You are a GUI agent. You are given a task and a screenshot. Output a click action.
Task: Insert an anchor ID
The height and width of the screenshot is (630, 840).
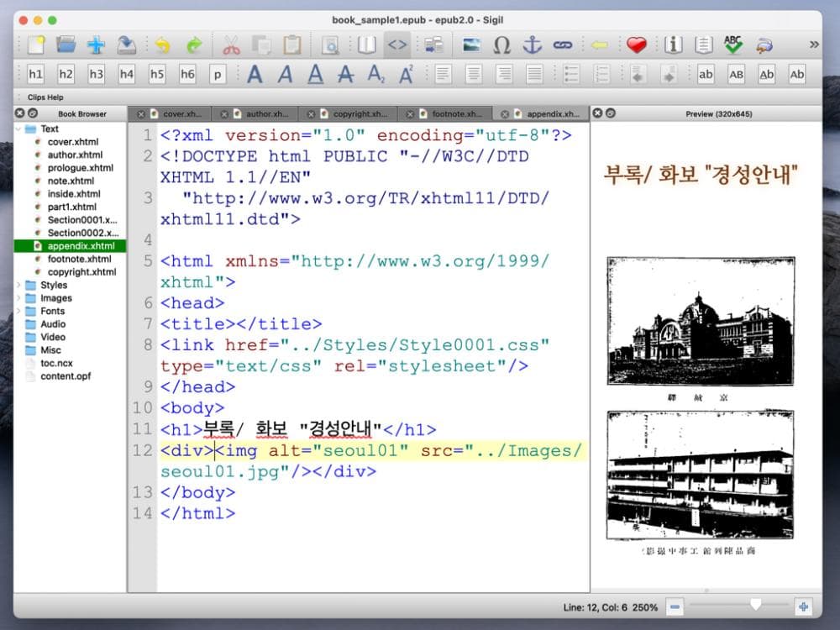[532, 45]
